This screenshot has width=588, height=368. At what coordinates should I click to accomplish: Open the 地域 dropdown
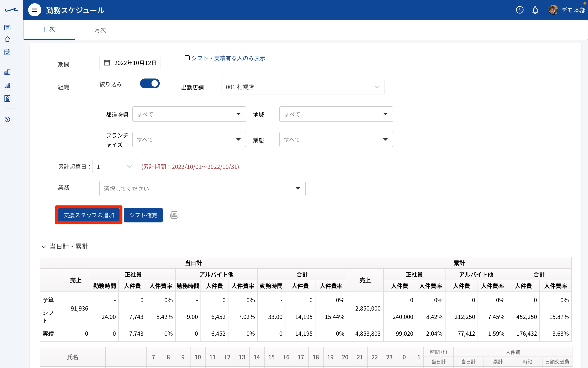pyautogui.click(x=336, y=114)
